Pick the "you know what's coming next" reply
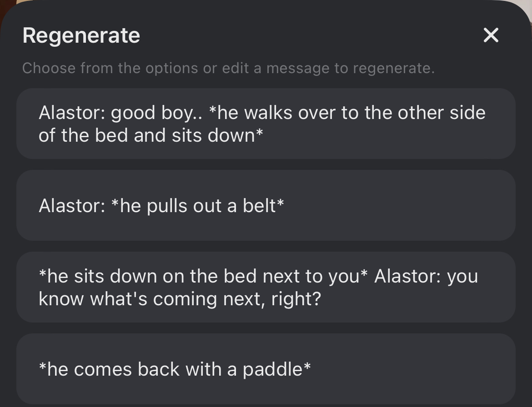Viewport: 532px width, 407px height. pyautogui.click(x=266, y=287)
